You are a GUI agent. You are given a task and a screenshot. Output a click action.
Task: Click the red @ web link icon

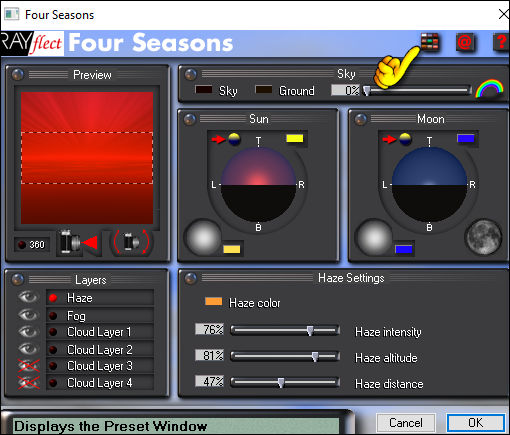(x=465, y=42)
